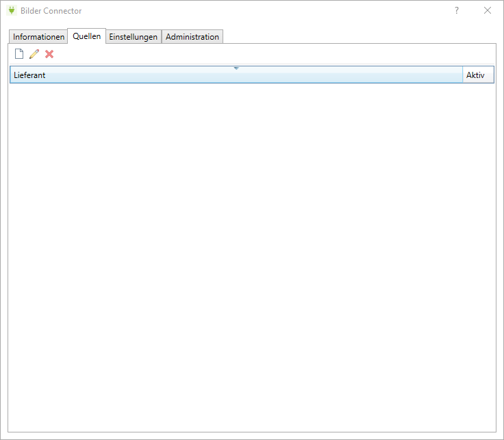This screenshot has height=440, width=504.
Task: Click the divider between Lieferant and Aktiv columns
Action: [463, 75]
